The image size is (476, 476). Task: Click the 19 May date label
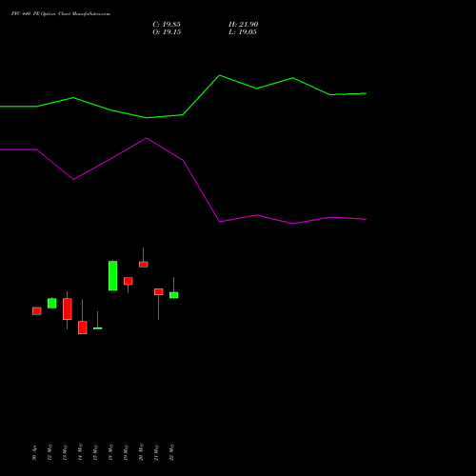tap(126, 452)
